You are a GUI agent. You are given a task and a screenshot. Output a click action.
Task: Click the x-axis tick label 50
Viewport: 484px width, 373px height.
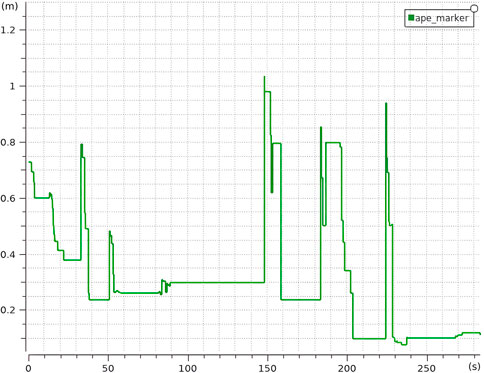108,368
